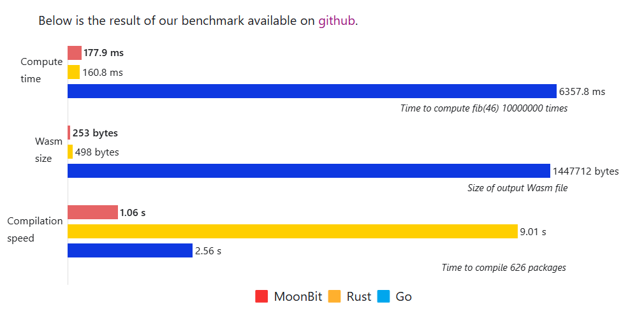Click the red MoonBit legend swatch

click(261, 296)
